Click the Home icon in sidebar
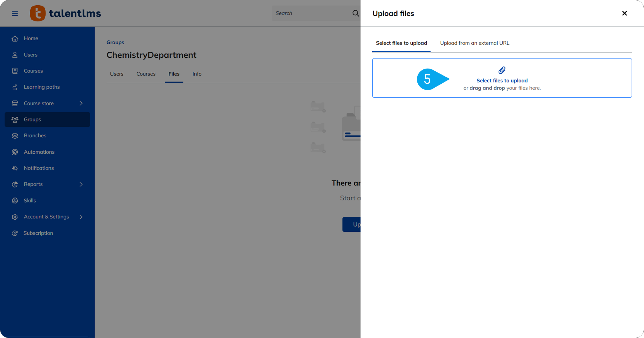Screen dimensions: 644x338 coord(15,38)
